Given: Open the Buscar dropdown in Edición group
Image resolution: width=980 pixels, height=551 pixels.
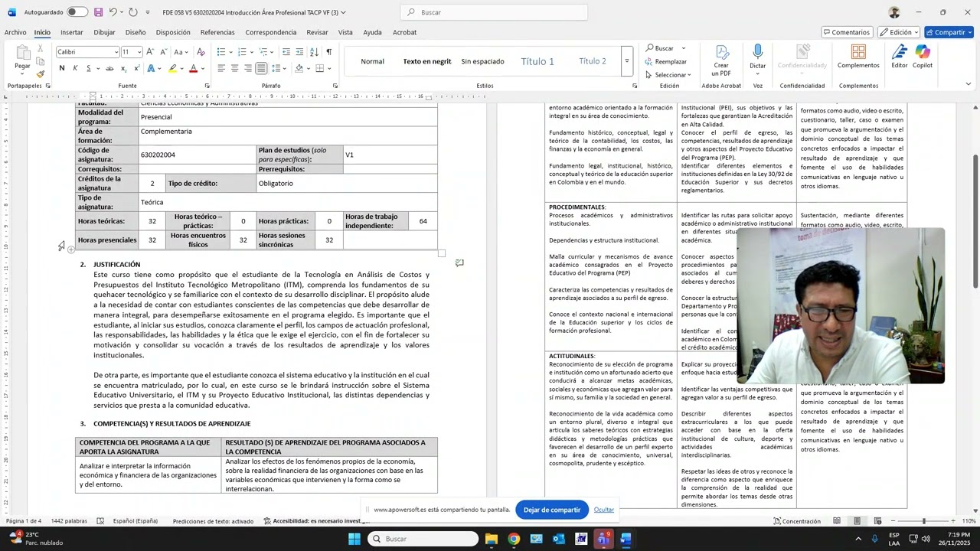Looking at the screenshot, I should (684, 48).
